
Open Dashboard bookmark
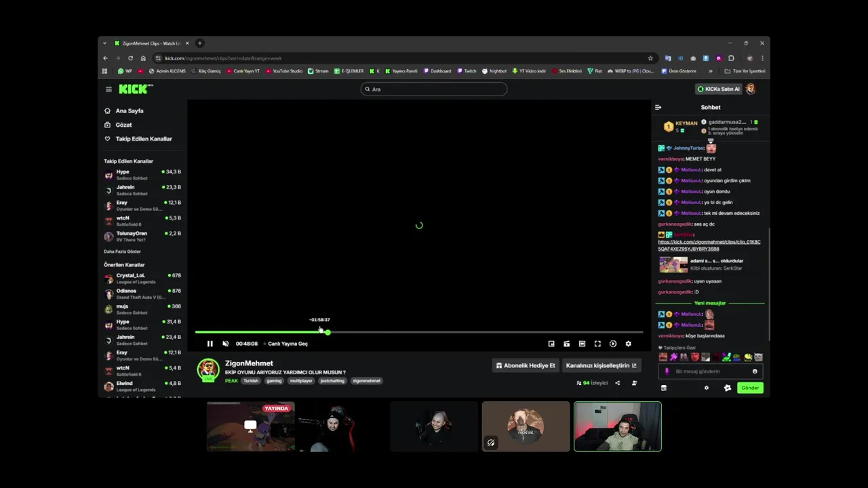pyautogui.click(x=437, y=71)
